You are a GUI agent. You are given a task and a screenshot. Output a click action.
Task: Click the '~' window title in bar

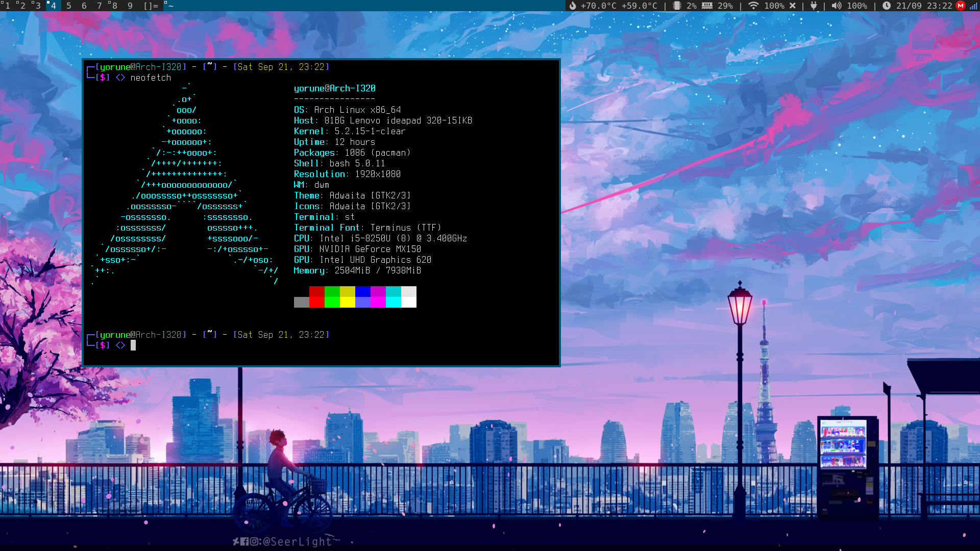tap(170, 6)
